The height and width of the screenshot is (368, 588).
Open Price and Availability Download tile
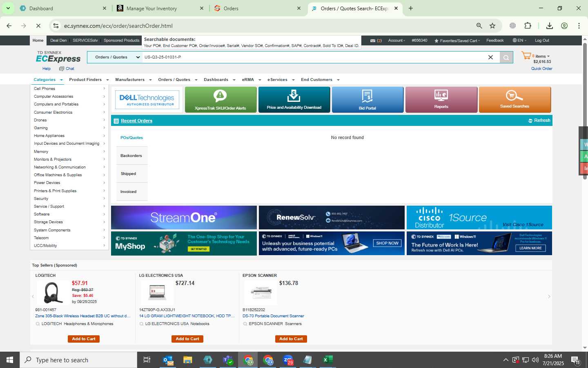tap(294, 99)
